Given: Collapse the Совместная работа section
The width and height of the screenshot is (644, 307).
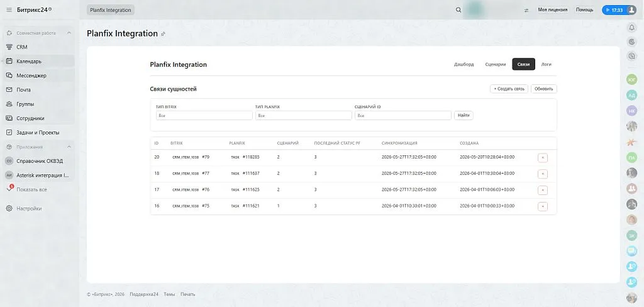Looking at the screenshot, I should pyautogui.click(x=69, y=33).
